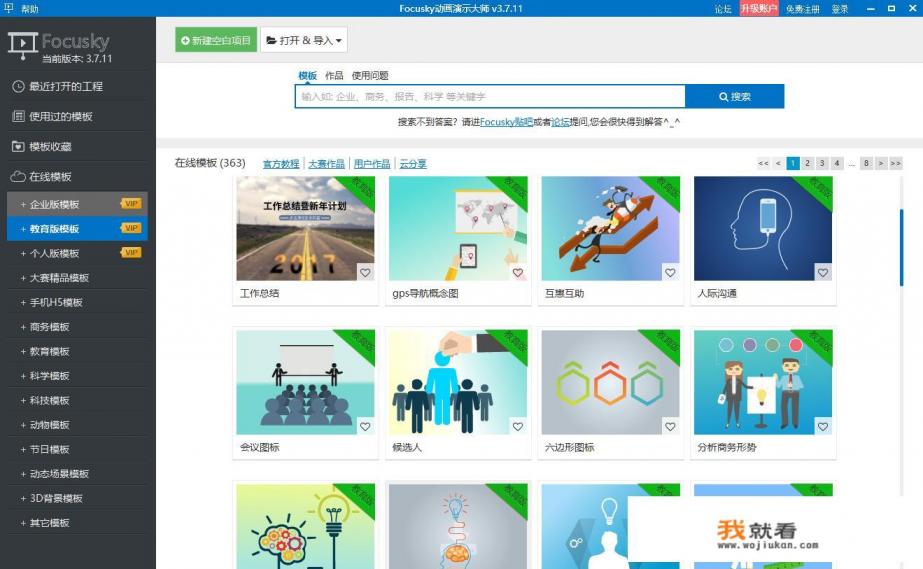Image resolution: width=923 pixels, height=569 pixels.
Task: Create new blank project 新建空白项目
Action: tap(216, 40)
